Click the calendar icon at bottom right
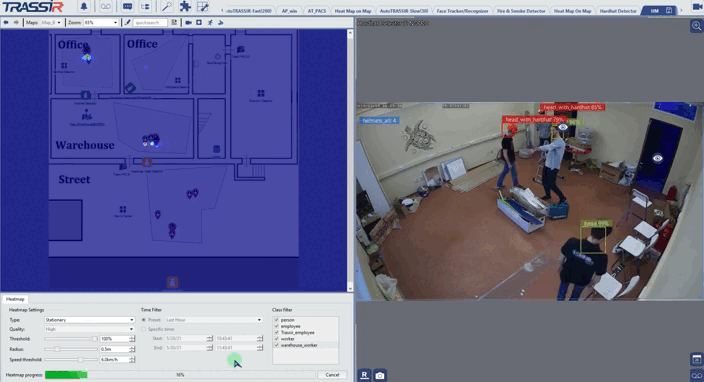This screenshot has height=382, width=704. 696,359
